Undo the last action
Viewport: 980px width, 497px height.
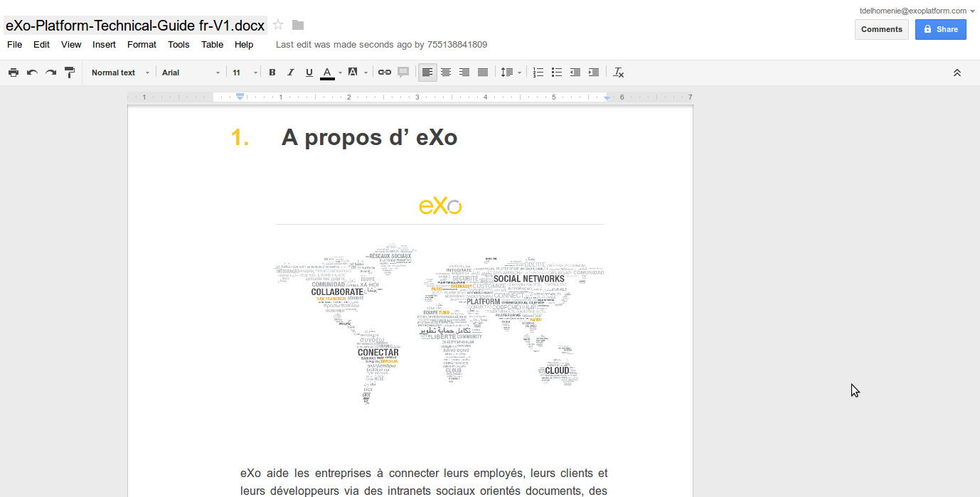32,73
